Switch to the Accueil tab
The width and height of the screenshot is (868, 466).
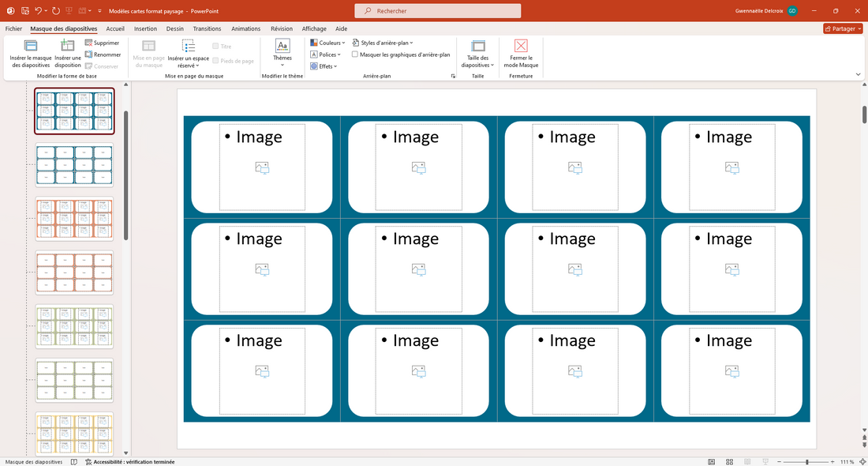coord(115,28)
